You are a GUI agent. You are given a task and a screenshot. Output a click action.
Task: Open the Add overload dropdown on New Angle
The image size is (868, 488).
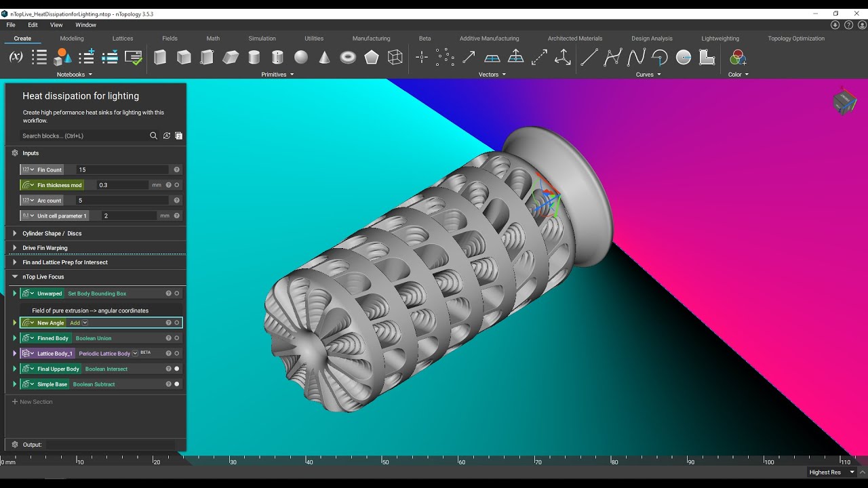coord(85,323)
